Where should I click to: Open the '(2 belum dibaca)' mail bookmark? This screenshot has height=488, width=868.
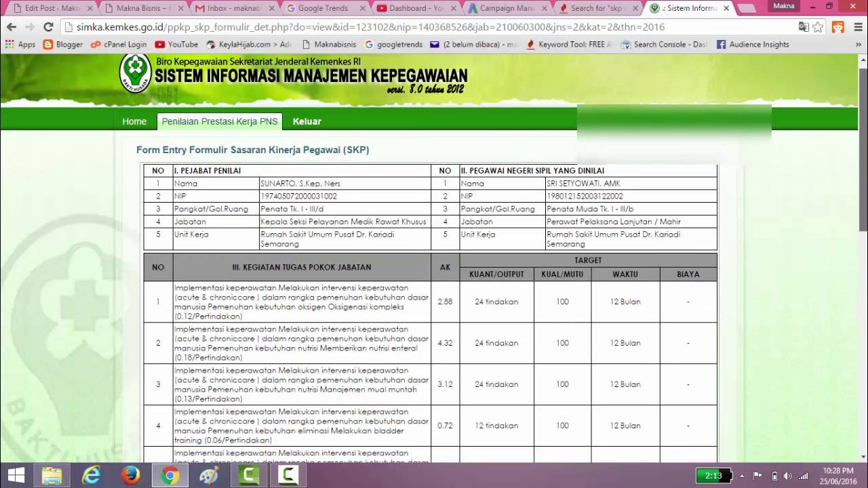click(474, 44)
